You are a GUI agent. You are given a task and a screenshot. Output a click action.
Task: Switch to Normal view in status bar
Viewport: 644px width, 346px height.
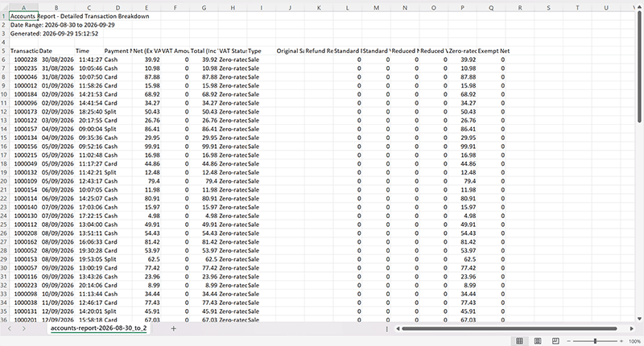pos(519,341)
